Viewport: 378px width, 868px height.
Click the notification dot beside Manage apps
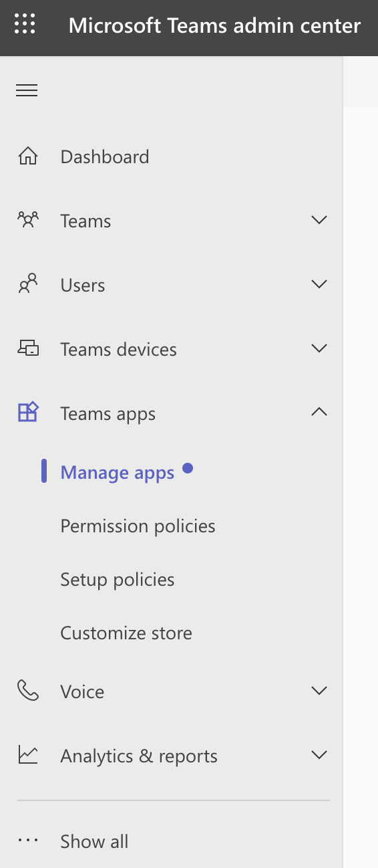[188, 468]
